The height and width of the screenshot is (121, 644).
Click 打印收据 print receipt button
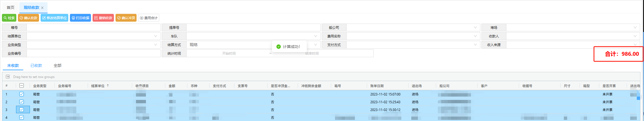click(80, 18)
